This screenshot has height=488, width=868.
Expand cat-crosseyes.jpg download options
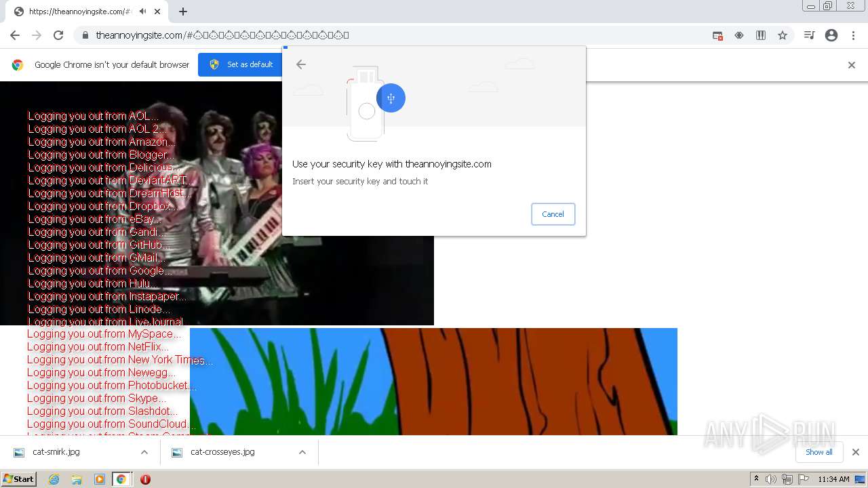tap(302, 452)
